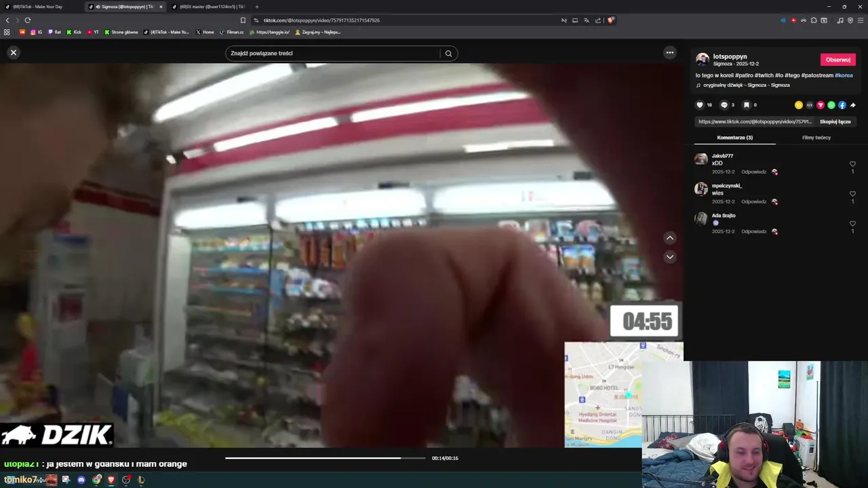The height and width of the screenshot is (488, 868).
Task: Open the Filman.cc bookmark
Action: click(x=231, y=32)
